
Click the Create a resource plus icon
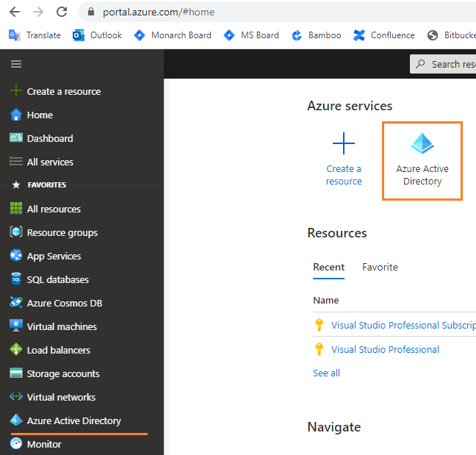coord(344,143)
